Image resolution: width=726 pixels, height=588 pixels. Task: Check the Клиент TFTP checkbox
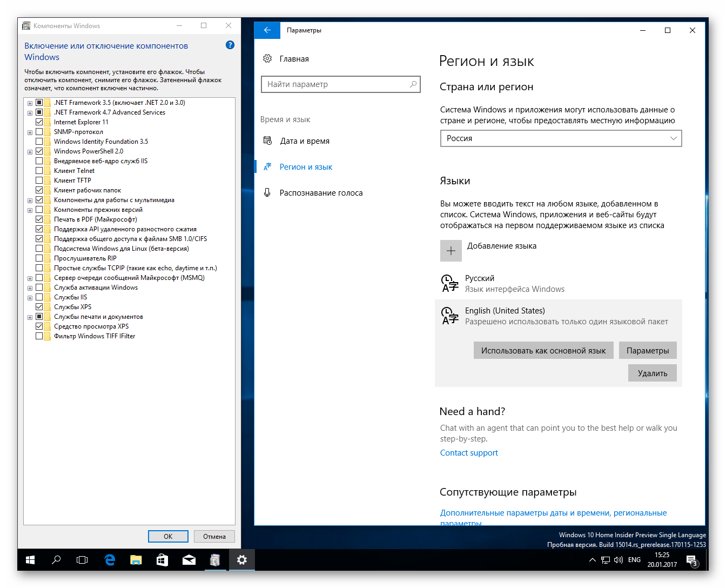pos(39,181)
